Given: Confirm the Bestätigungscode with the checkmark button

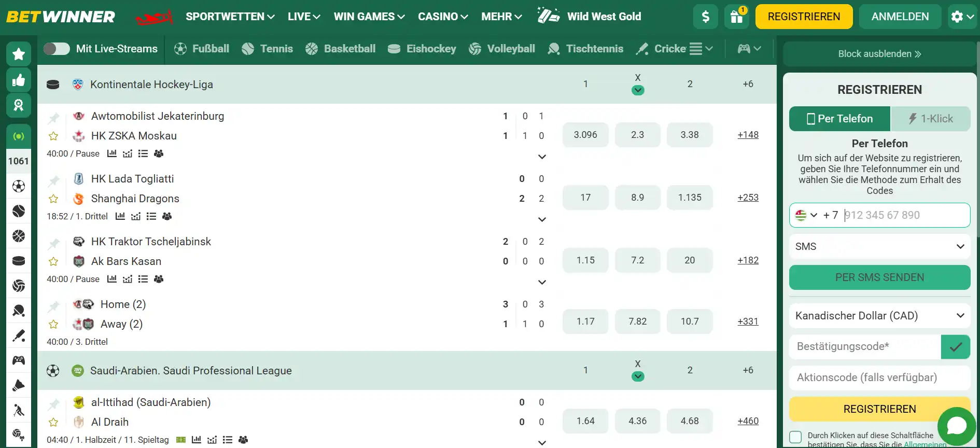Looking at the screenshot, I should pos(956,347).
